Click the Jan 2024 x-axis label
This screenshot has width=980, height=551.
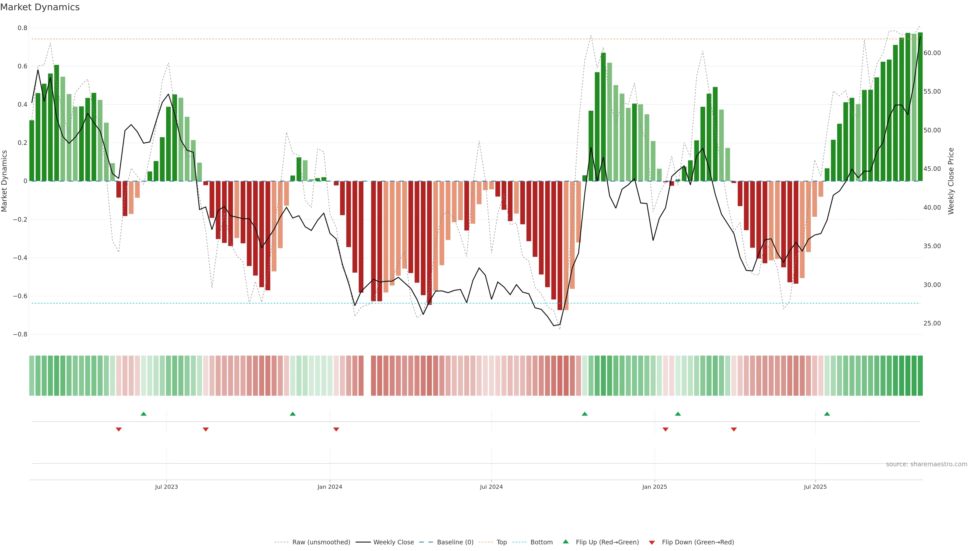click(x=330, y=487)
